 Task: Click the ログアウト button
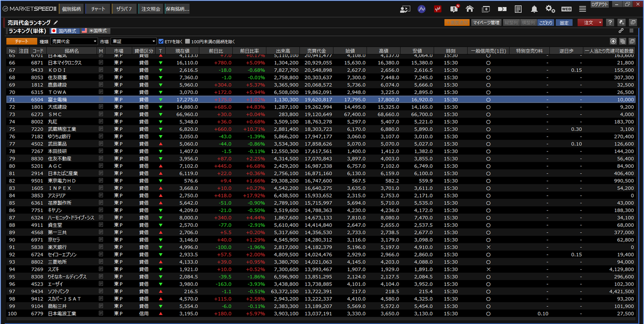point(599,4)
